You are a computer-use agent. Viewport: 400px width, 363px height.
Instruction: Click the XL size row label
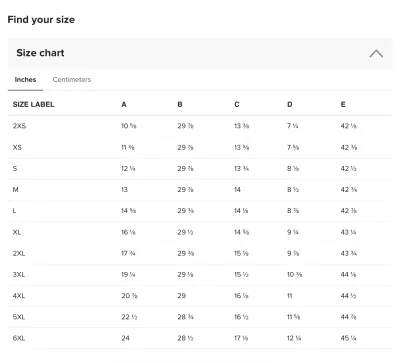17,232
